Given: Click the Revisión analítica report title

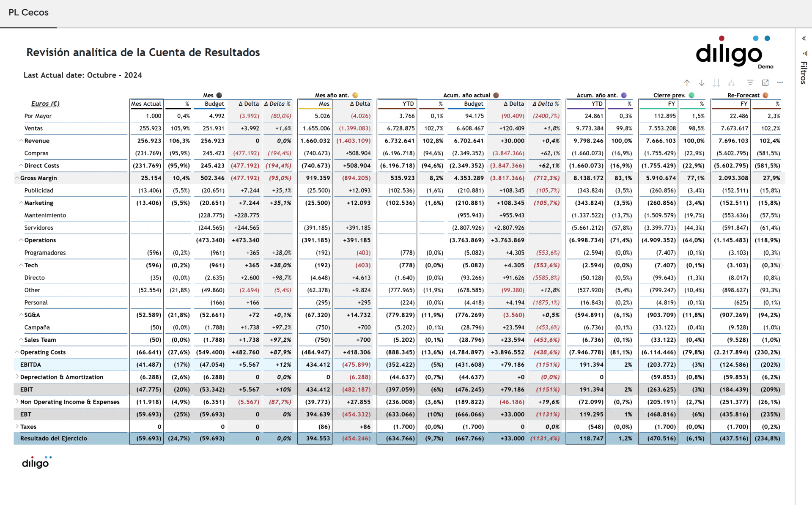Looking at the screenshot, I should click(x=143, y=52).
